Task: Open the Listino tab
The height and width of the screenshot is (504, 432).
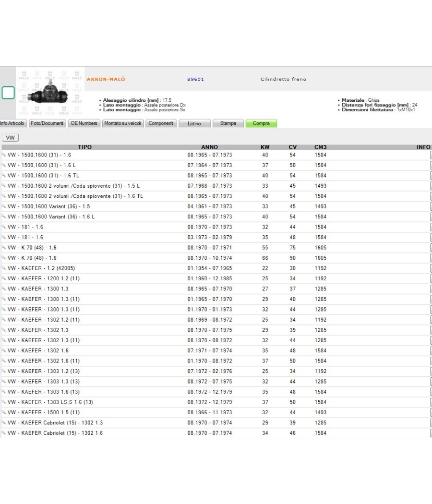Action: (x=194, y=123)
